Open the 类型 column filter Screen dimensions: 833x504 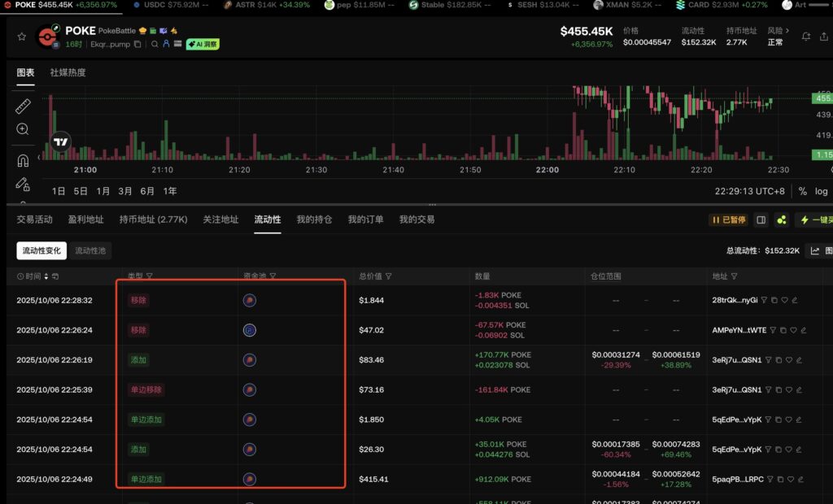(x=150, y=276)
